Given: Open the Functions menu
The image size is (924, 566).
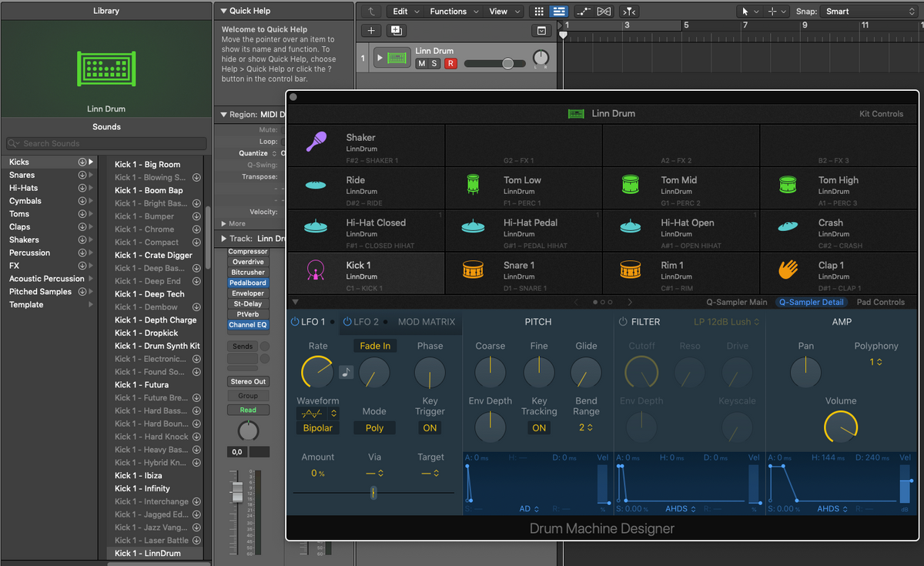Looking at the screenshot, I should (x=453, y=11).
